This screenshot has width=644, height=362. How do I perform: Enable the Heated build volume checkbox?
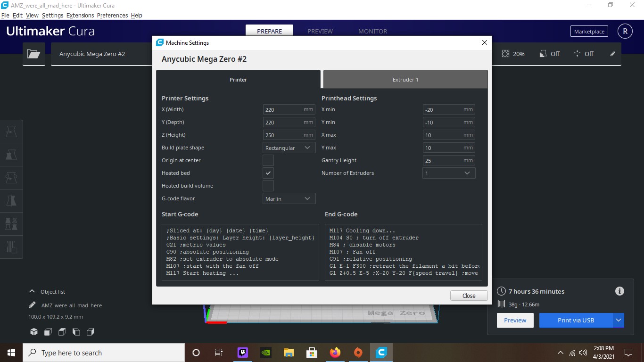pyautogui.click(x=268, y=186)
